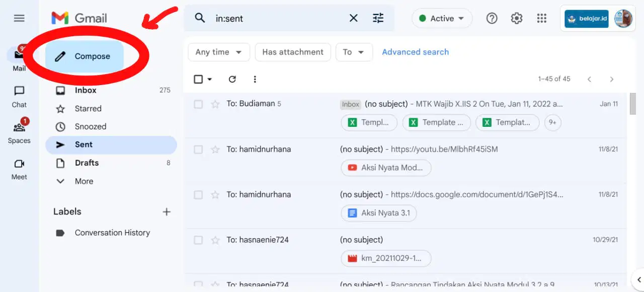
Task: Open the Mail section in the side rail
Action: [x=19, y=59]
